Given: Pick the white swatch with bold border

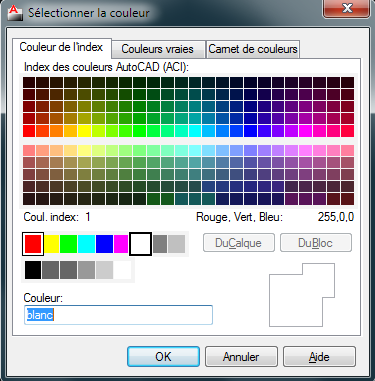Looking at the screenshot, I should coord(141,244).
